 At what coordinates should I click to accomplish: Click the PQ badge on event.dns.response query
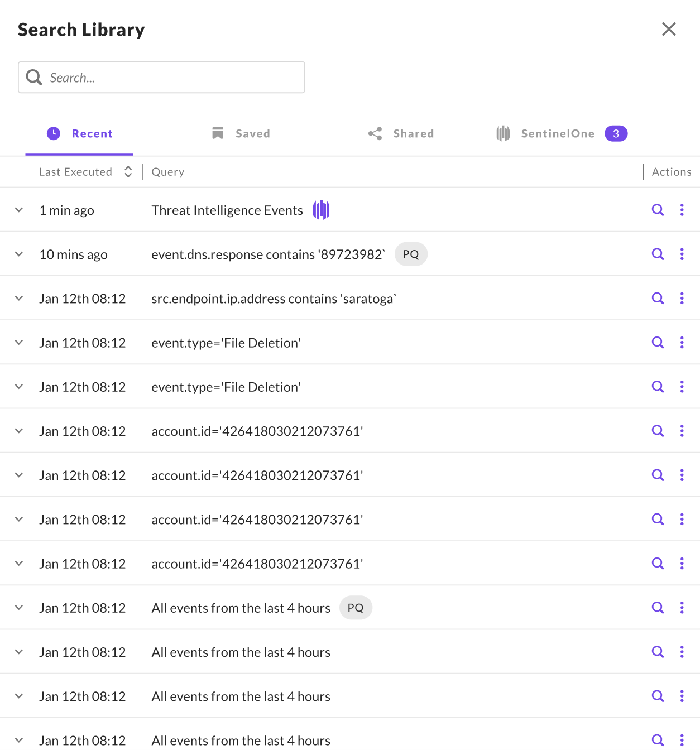click(x=411, y=254)
